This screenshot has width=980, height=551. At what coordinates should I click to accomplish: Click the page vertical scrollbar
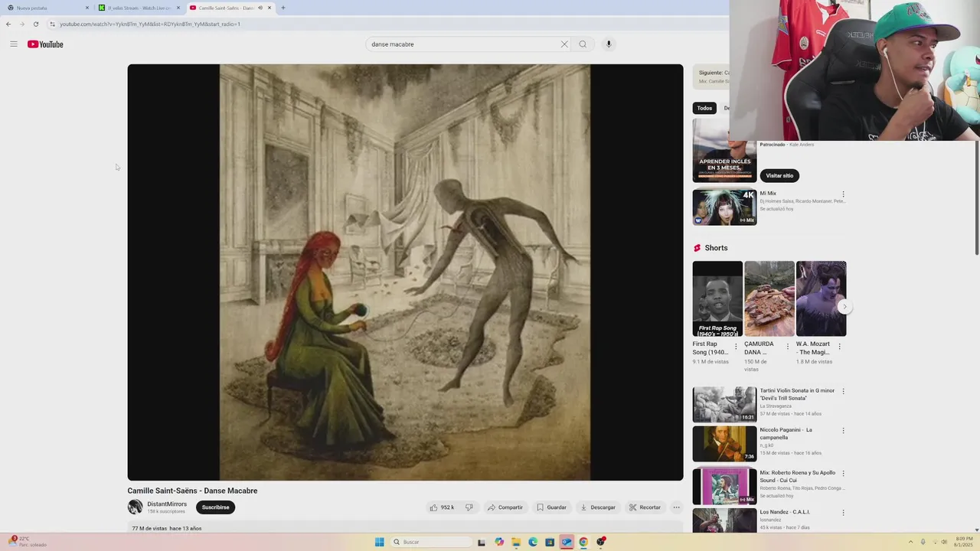point(976,199)
